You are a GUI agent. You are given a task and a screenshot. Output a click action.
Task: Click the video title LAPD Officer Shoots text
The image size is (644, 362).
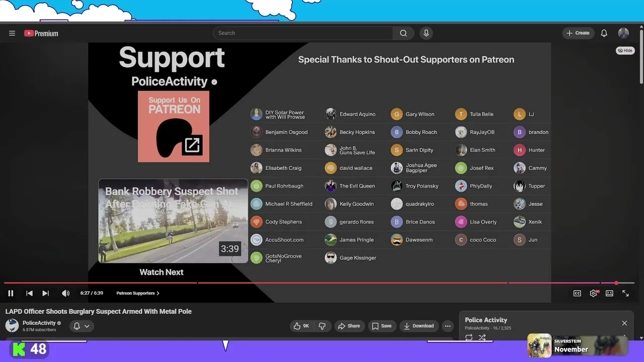pos(98,311)
